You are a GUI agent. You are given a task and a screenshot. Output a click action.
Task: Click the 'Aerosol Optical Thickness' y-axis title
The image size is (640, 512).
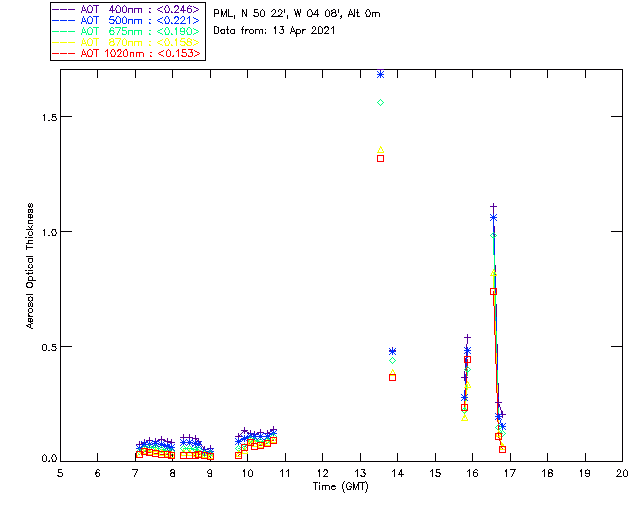30,266
